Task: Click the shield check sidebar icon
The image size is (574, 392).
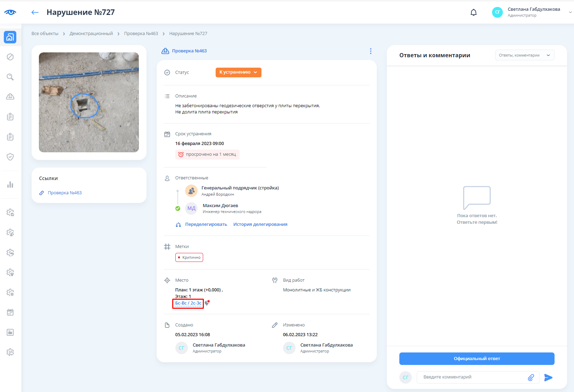Action: [10, 157]
